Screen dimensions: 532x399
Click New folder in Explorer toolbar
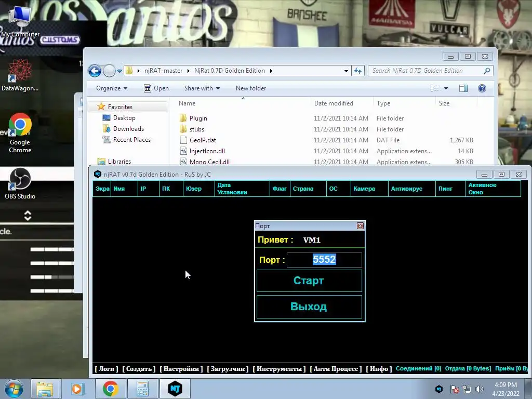coord(251,88)
